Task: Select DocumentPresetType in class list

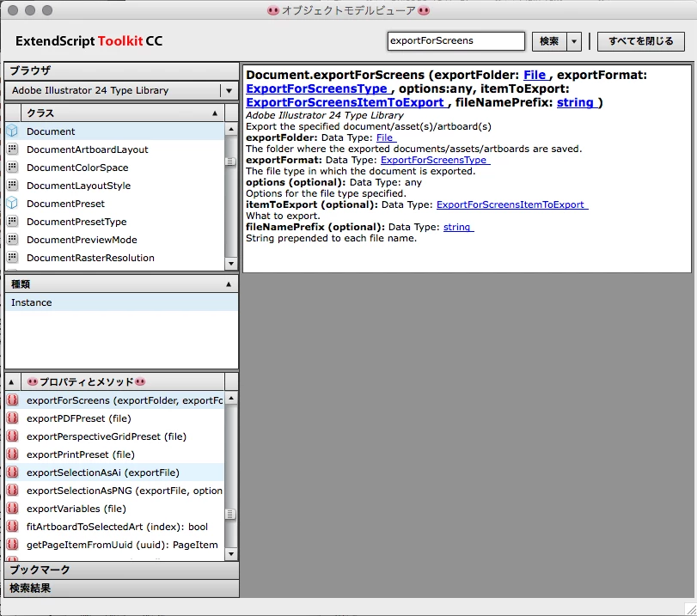Action: 114,222
